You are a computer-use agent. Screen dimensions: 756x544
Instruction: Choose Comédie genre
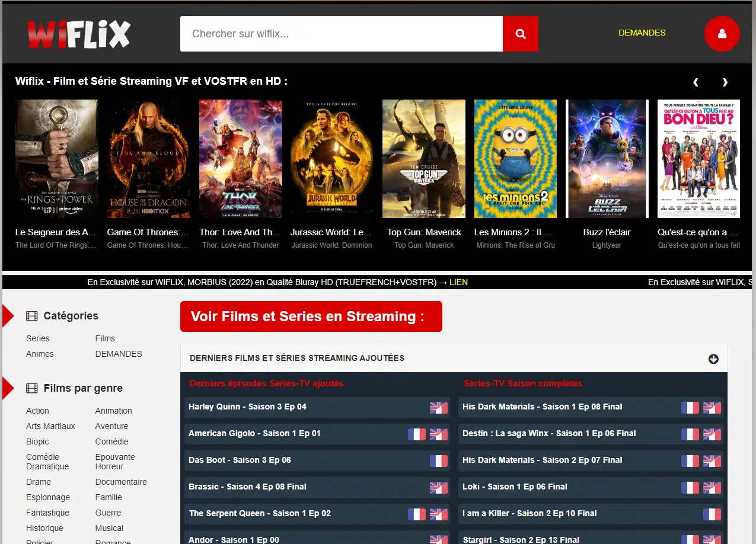111,441
